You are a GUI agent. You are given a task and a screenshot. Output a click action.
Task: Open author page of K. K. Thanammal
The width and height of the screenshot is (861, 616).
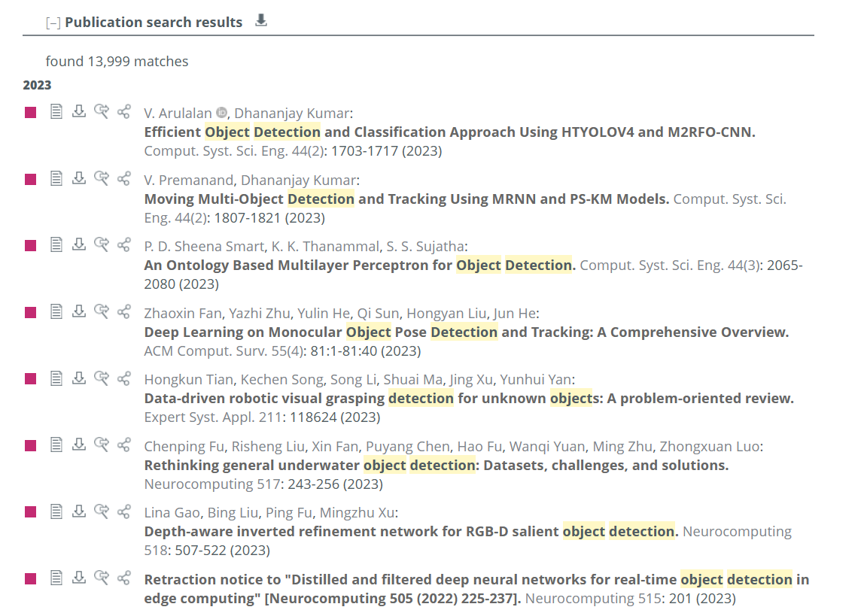(x=325, y=246)
